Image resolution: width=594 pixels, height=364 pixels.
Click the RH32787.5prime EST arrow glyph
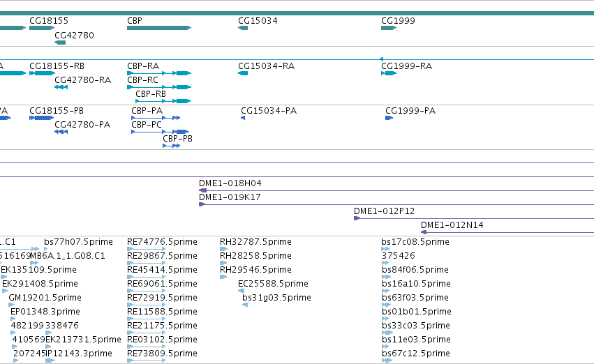(223, 249)
